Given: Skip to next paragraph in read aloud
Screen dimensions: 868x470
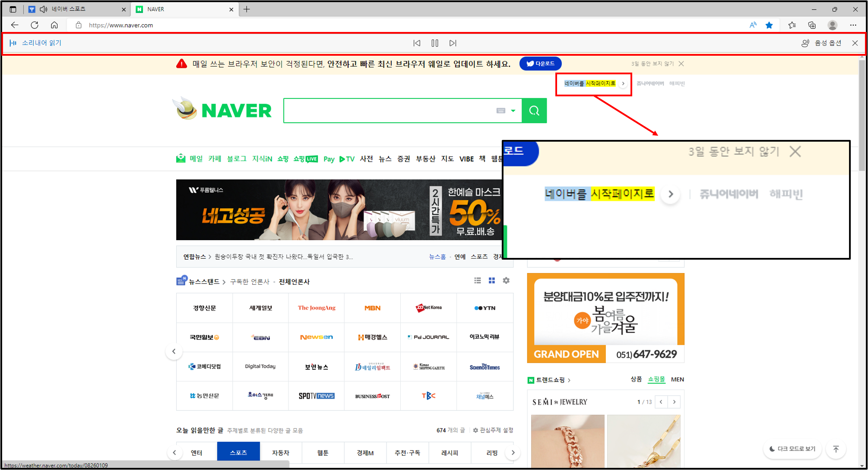Looking at the screenshot, I should pyautogui.click(x=453, y=43).
